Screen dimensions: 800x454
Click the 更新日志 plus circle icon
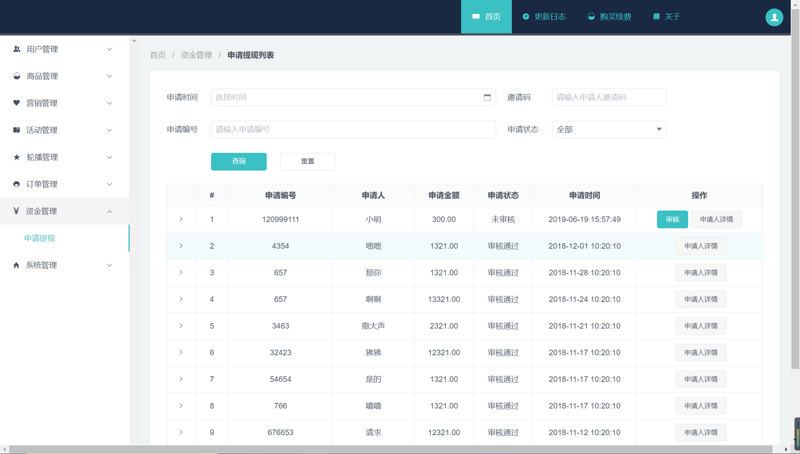pos(526,17)
